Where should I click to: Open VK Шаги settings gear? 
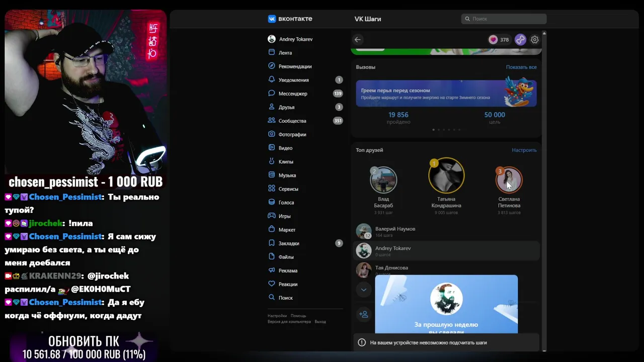point(535,39)
